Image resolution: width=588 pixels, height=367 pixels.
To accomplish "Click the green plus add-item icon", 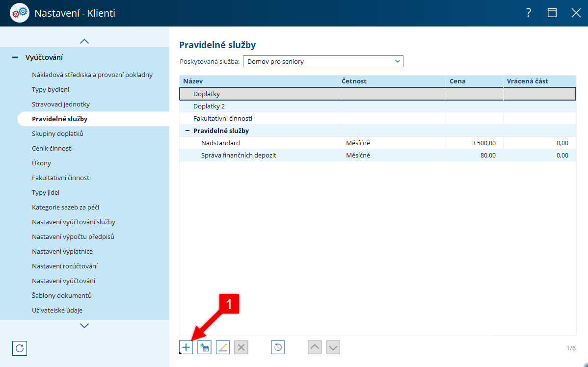I will (186, 347).
